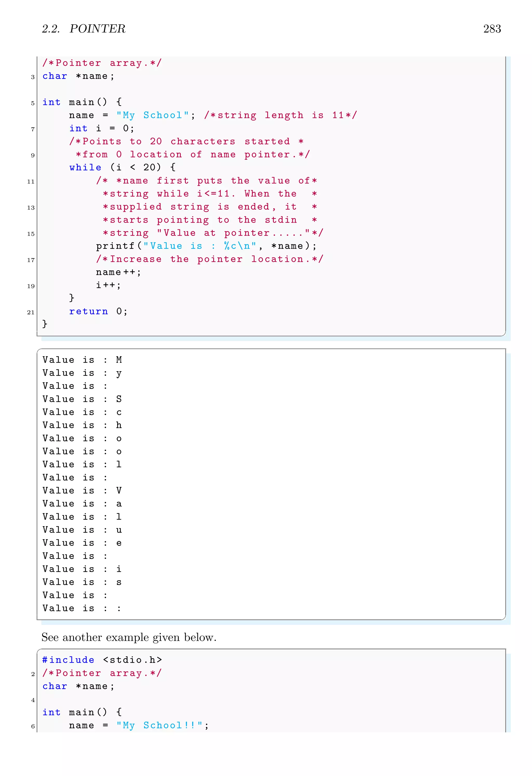Click line number 21 in the gutter
The width and height of the screenshot is (532, 776).
point(31,312)
